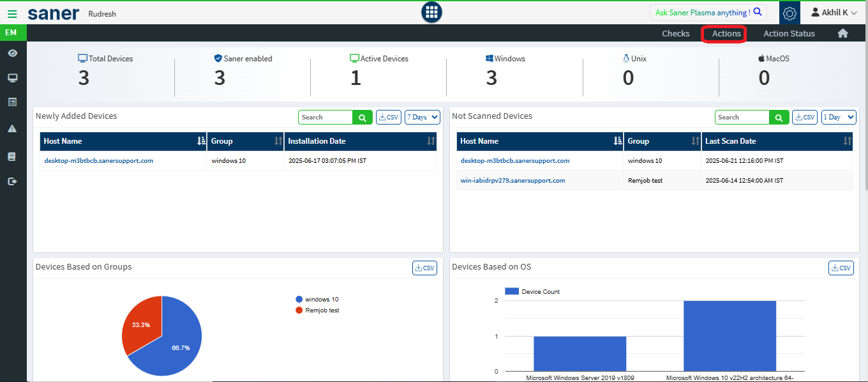
Task: Go to home icon in dark toolbar
Action: tap(842, 33)
